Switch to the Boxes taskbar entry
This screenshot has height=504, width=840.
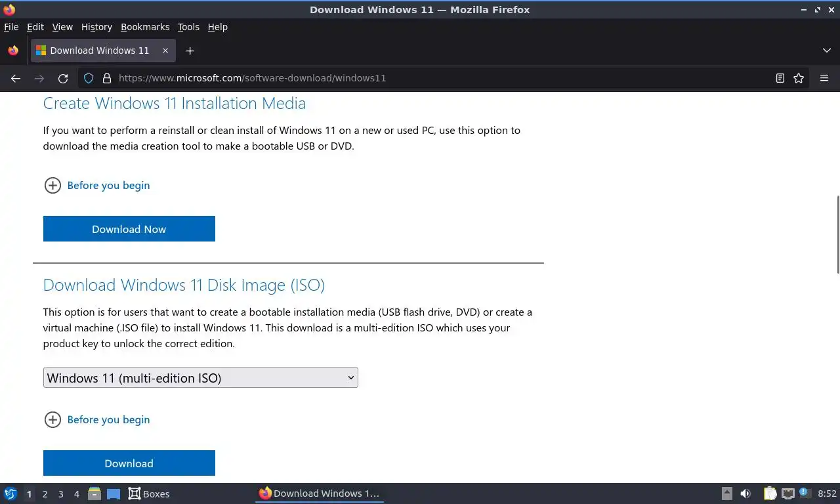click(149, 493)
